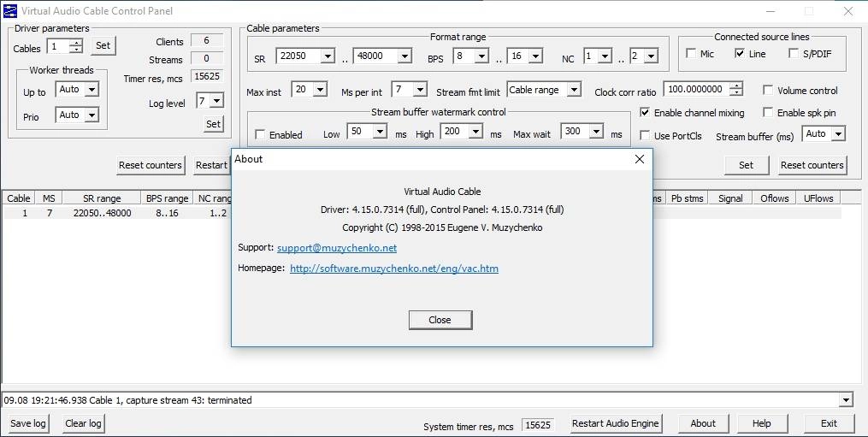Click the Clear log button
The height and width of the screenshot is (437, 868).
pyautogui.click(x=83, y=423)
